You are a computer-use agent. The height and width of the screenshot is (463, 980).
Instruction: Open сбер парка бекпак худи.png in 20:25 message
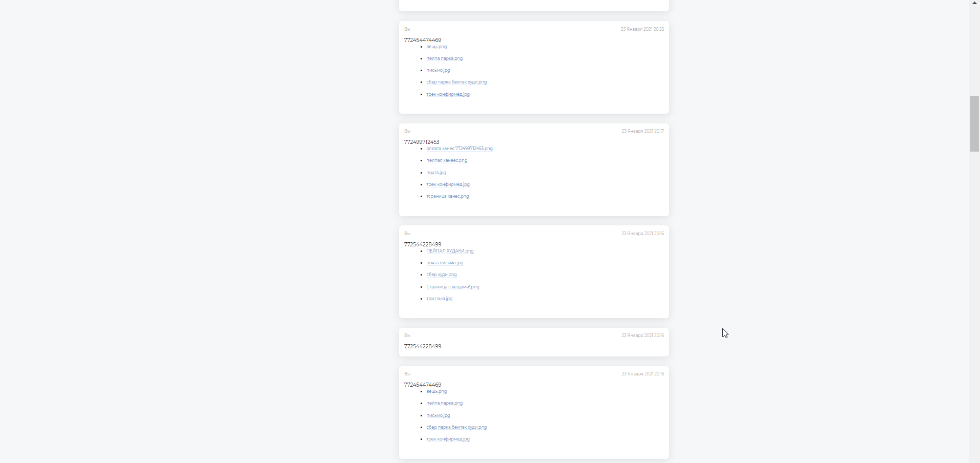[x=456, y=82]
